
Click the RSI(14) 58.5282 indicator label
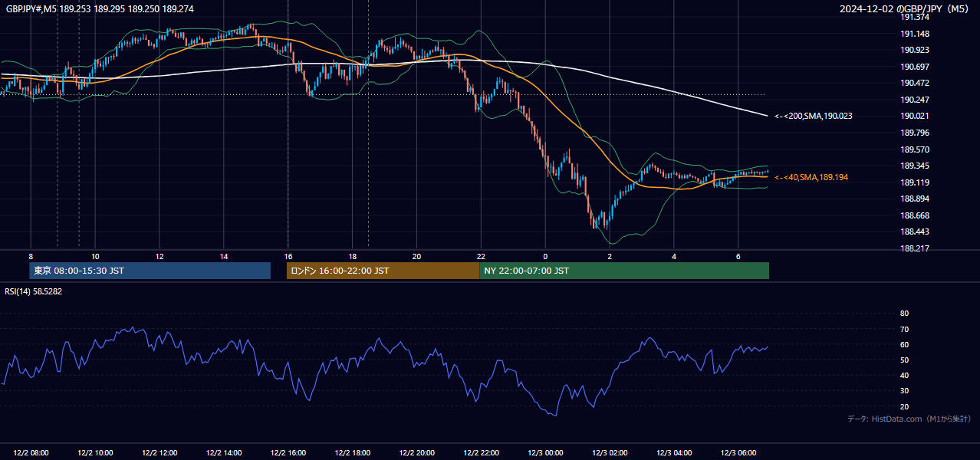coord(34,291)
